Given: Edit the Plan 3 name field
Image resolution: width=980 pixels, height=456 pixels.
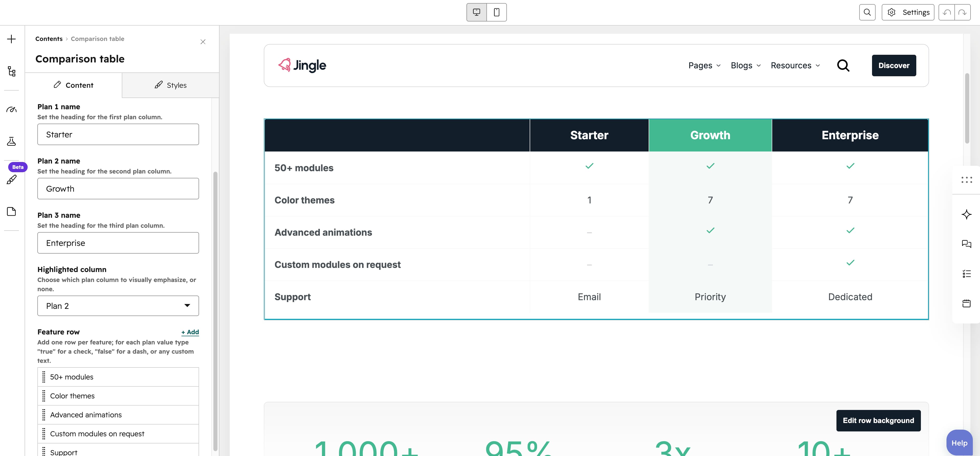Looking at the screenshot, I should click(x=118, y=243).
